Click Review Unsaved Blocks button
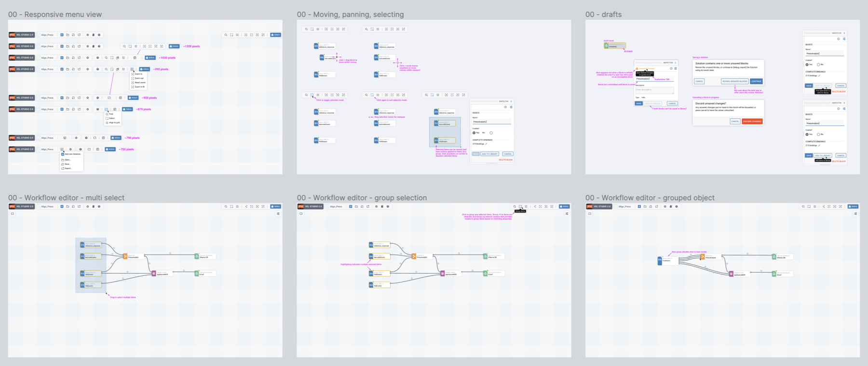Viewport: 868px width, 366px height. (x=734, y=81)
